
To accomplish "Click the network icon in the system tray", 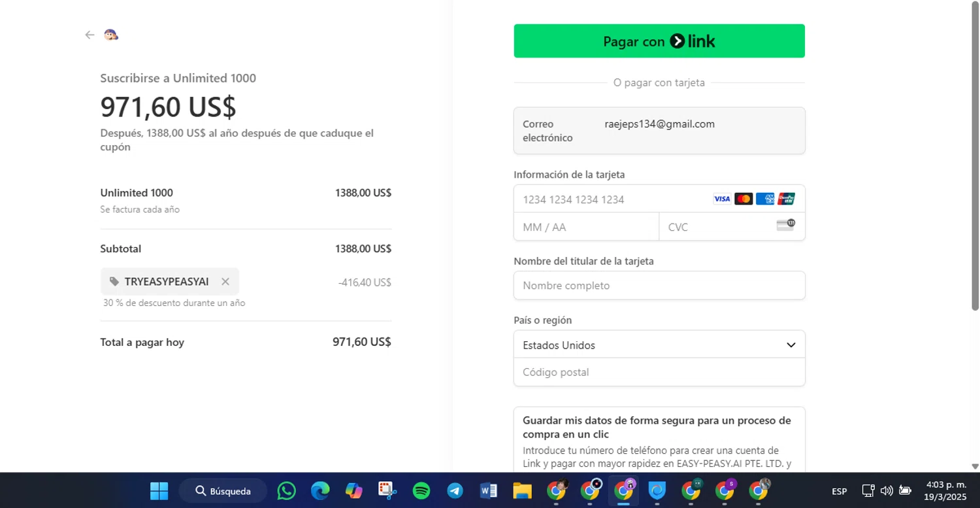I will (868, 490).
